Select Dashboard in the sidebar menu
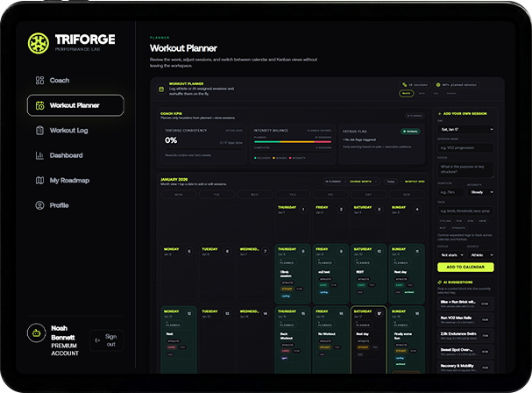 click(67, 155)
